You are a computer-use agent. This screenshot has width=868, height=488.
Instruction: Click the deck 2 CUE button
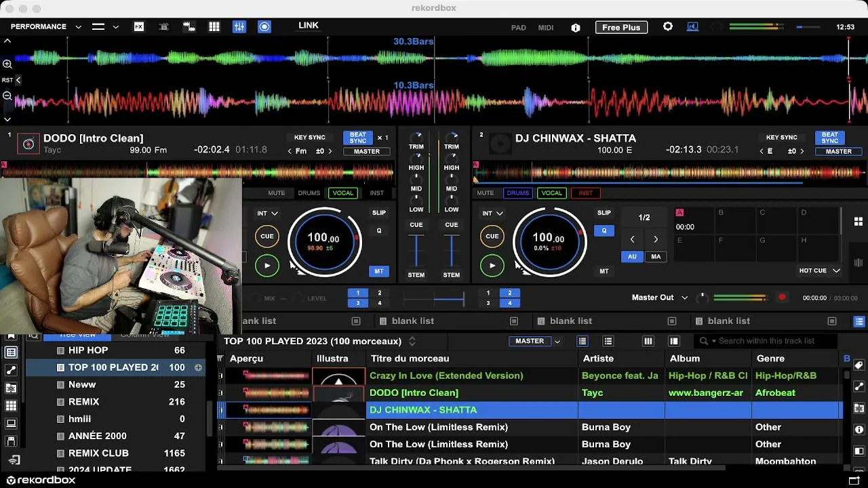pyautogui.click(x=492, y=236)
